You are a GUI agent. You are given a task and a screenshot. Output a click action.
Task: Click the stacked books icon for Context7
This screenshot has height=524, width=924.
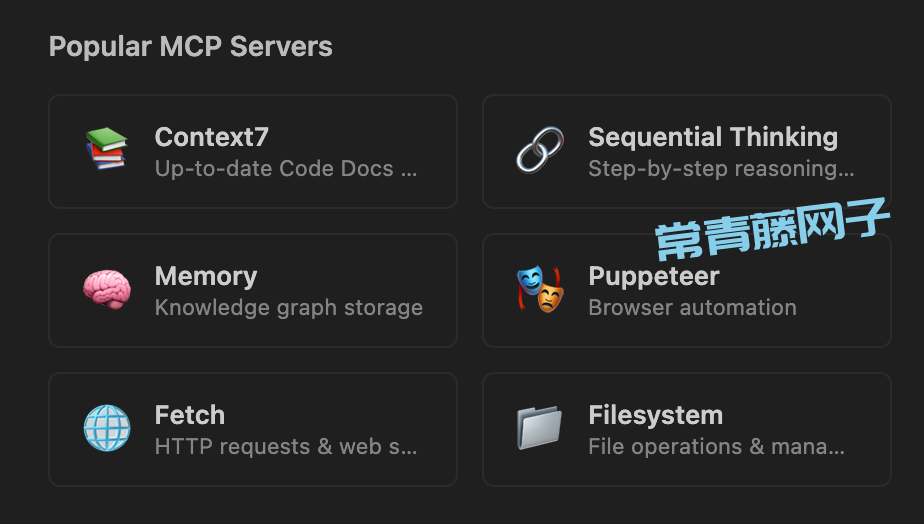pos(107,149)
